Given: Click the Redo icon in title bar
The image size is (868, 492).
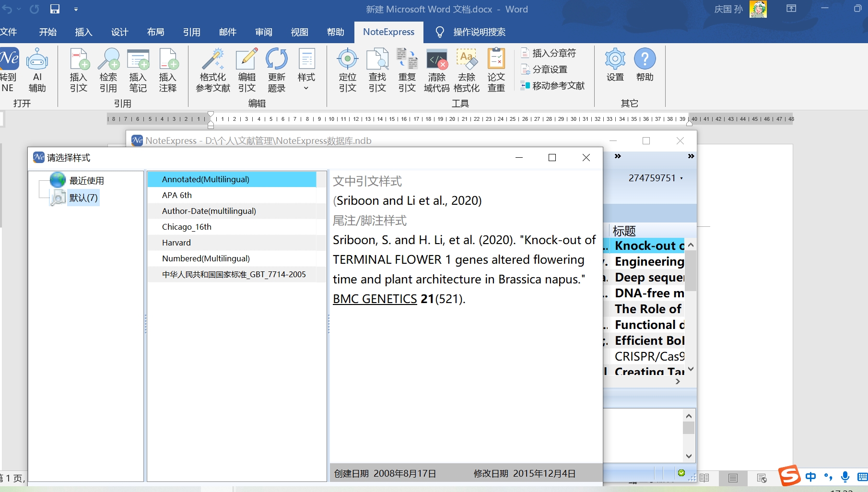Looking at the screenshot, I should click(34, 9).
